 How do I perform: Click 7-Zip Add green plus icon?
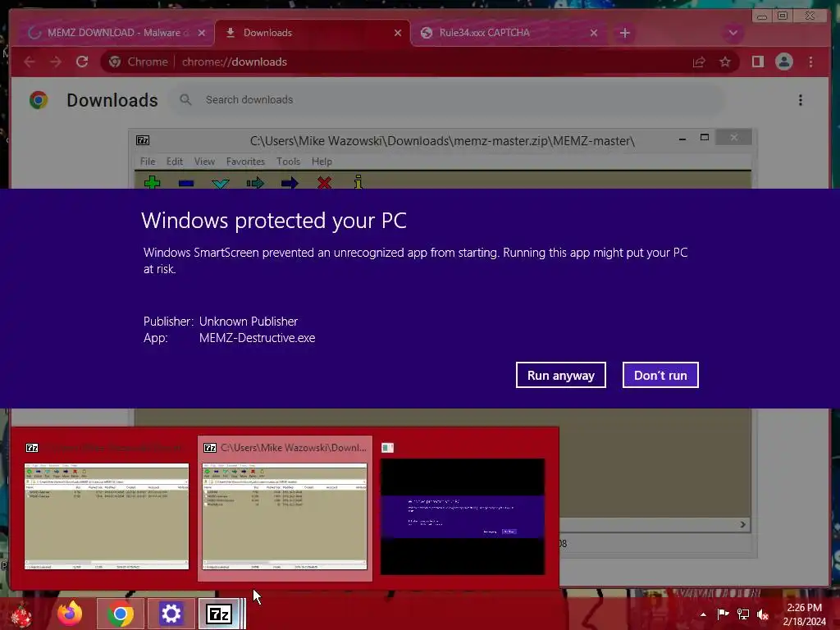pos(152,182)
